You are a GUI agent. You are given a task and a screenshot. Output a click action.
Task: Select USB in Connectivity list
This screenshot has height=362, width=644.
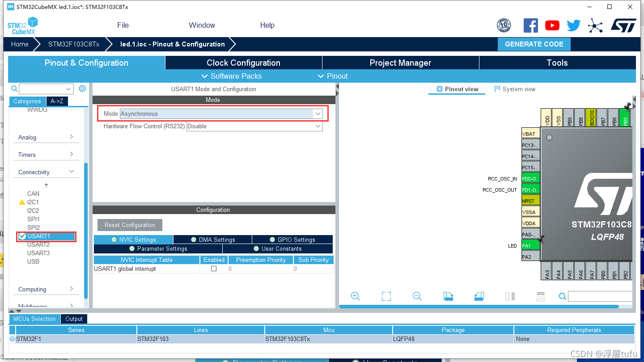click(33, 261)
